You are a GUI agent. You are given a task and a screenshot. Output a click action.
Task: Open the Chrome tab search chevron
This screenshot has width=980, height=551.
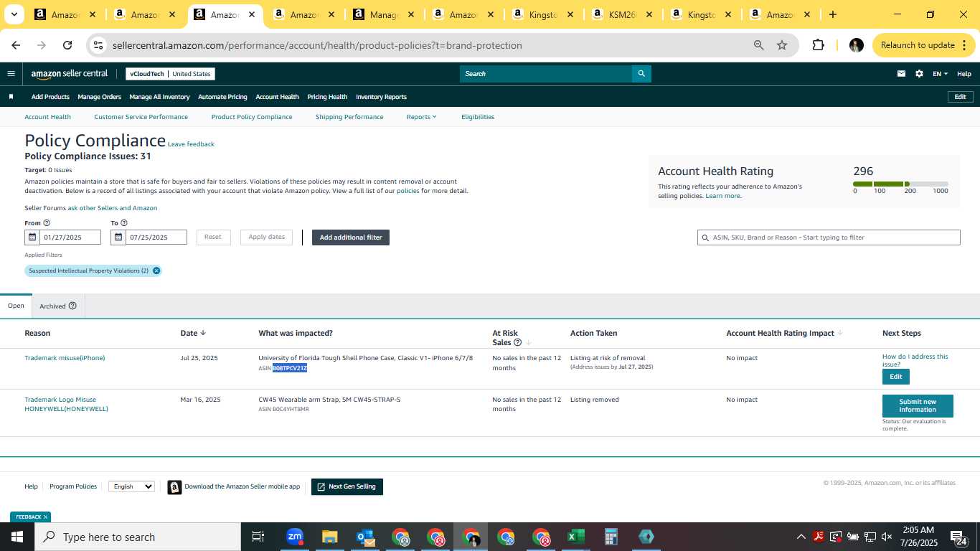click(14, 14)
